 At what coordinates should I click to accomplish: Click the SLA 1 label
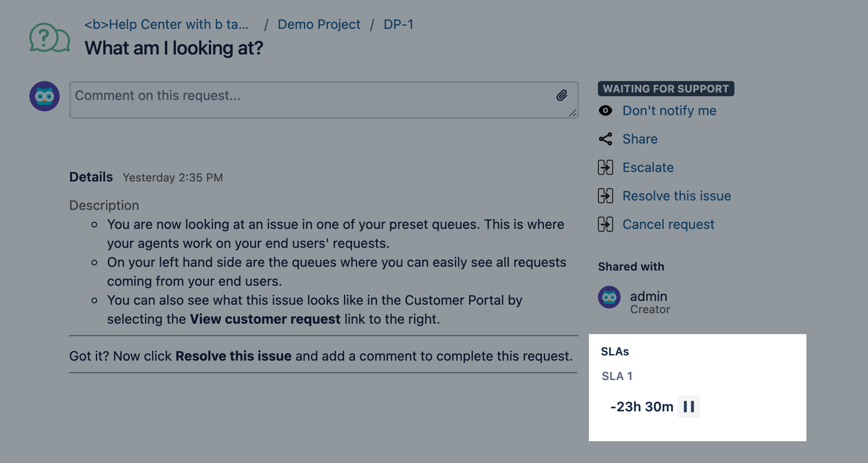(x=617, y=376)
